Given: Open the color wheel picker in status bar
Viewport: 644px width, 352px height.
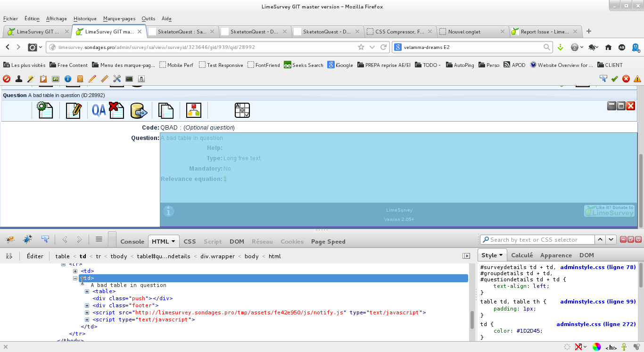Looking at the screenshot, I should (x=596, y=347).
